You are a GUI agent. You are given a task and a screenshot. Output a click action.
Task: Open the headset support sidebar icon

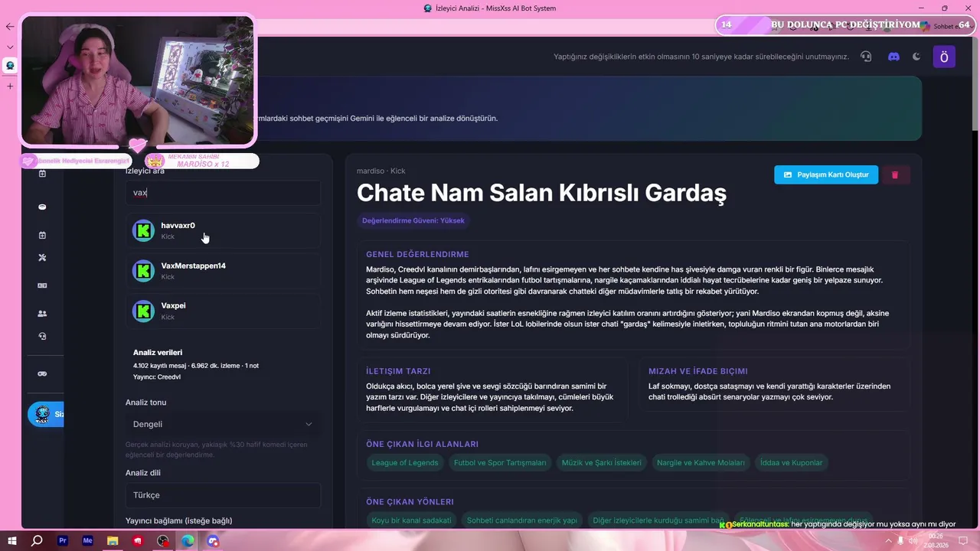pos(42,336)
